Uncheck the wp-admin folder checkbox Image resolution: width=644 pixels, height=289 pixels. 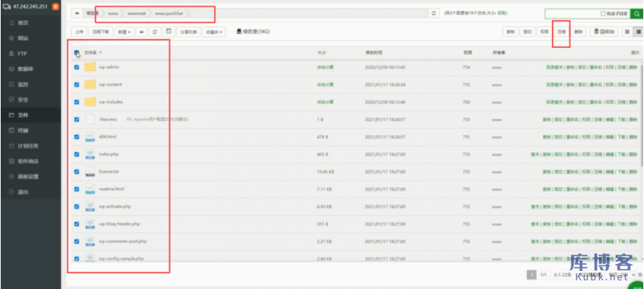tap(77, 67)
